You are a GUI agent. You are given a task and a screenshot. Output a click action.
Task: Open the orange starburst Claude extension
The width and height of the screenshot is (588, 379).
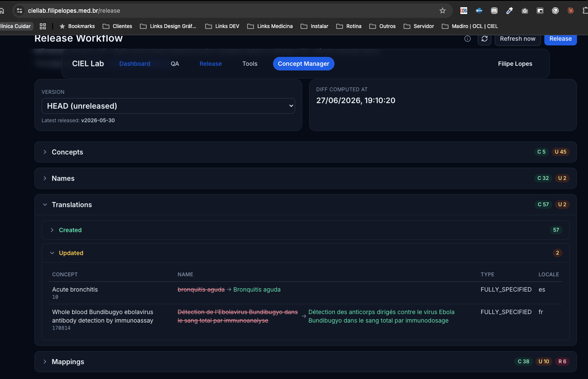click(571, 11)
